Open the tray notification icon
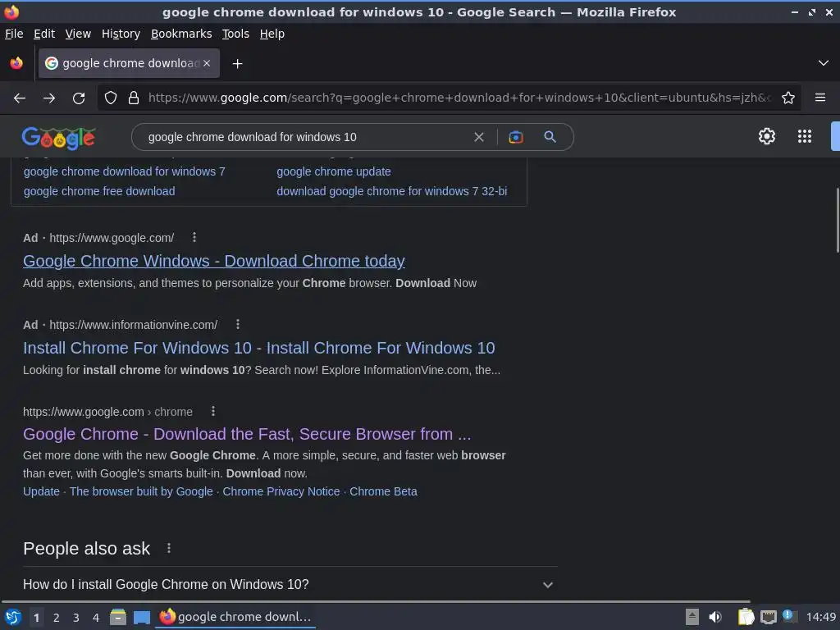 [788, 615]
